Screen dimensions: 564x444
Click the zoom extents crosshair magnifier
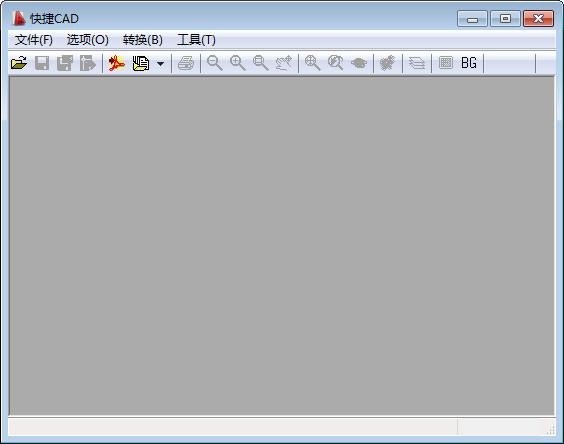(x=313, y=63)
